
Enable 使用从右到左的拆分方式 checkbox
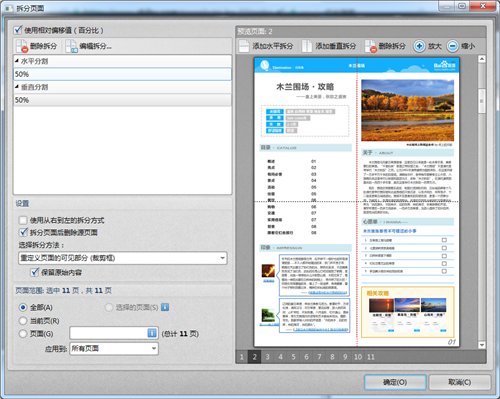23,220
